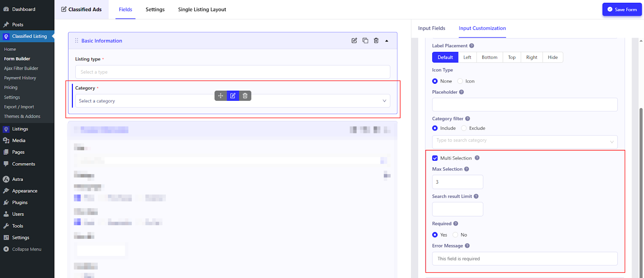
Task: Open the Listing type select box
Action: coord(233,72)
